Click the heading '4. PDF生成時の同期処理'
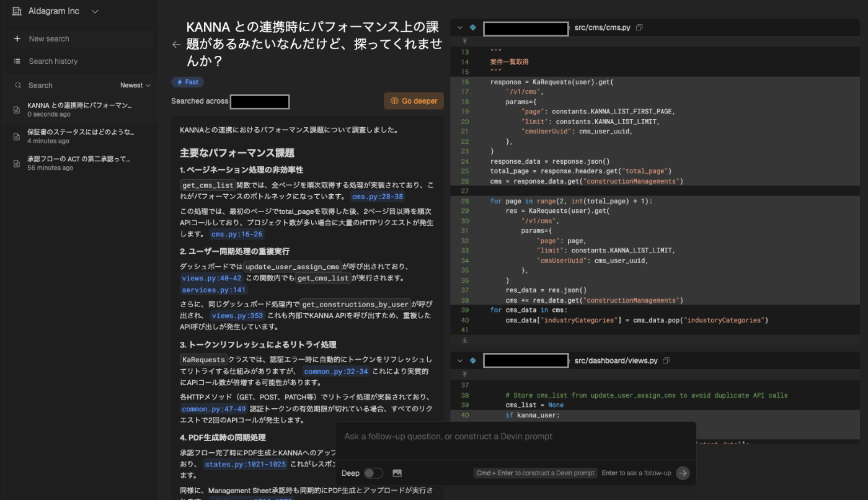 [223, 437]
